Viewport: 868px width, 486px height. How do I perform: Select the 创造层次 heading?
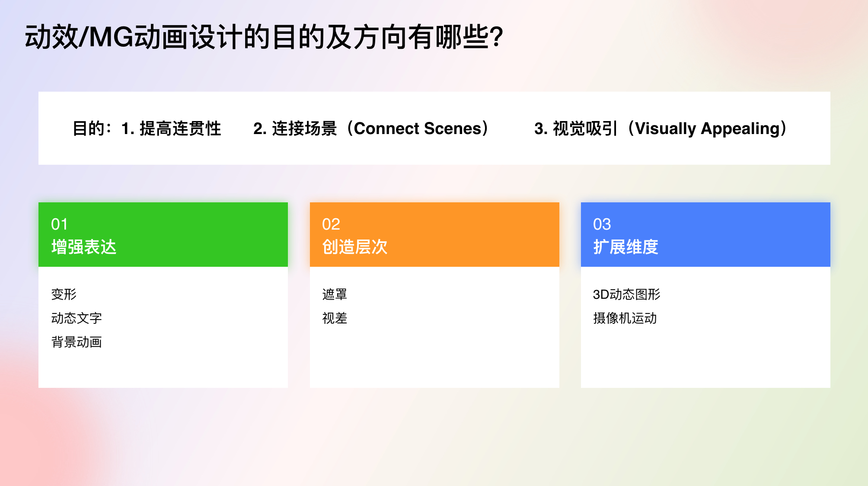click(354, 247)
